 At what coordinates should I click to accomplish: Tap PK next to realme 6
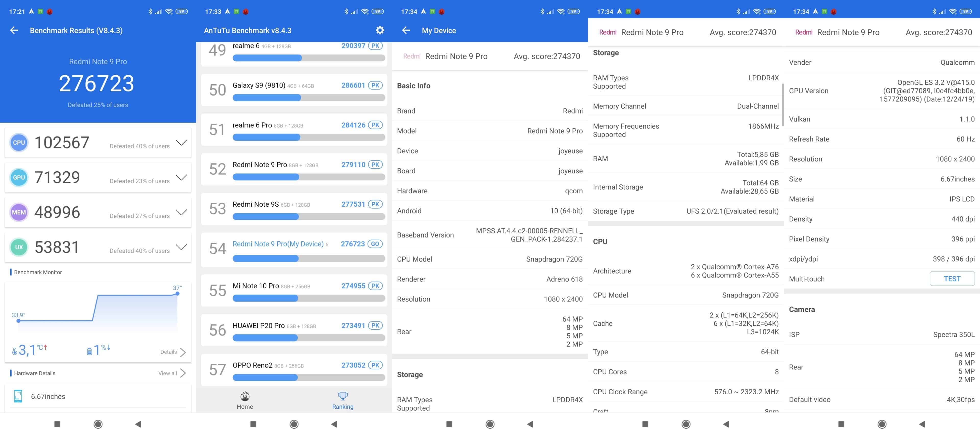375,46
